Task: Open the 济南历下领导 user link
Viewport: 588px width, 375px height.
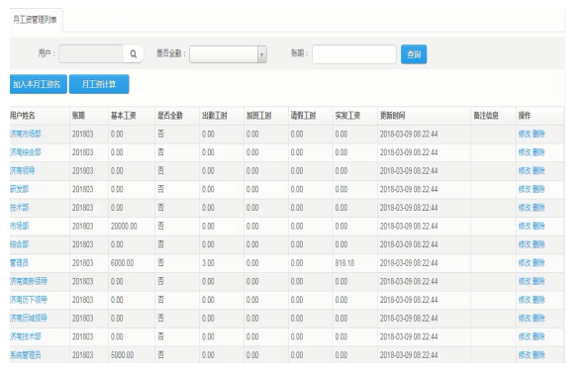Action: (x=29, y=300)
